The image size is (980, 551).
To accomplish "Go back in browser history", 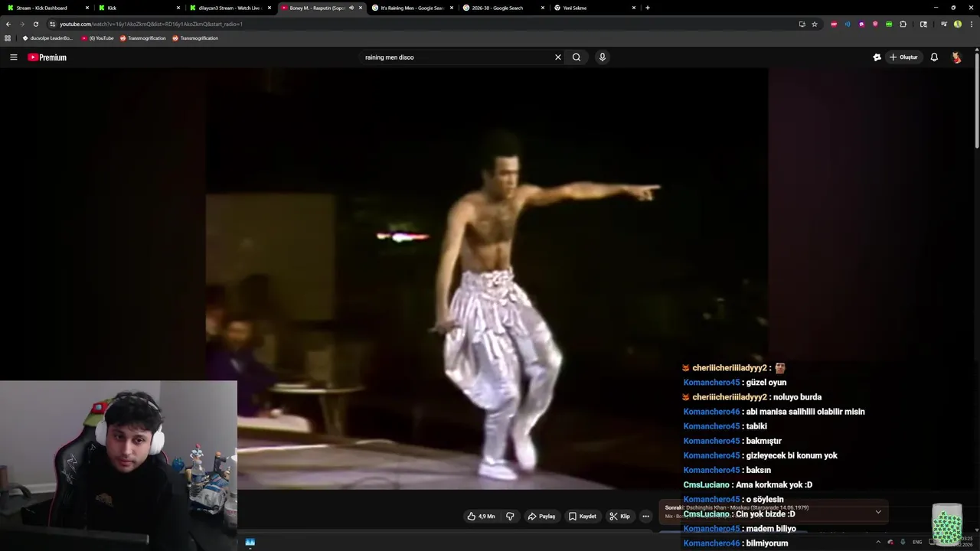I will click(8, 24).
